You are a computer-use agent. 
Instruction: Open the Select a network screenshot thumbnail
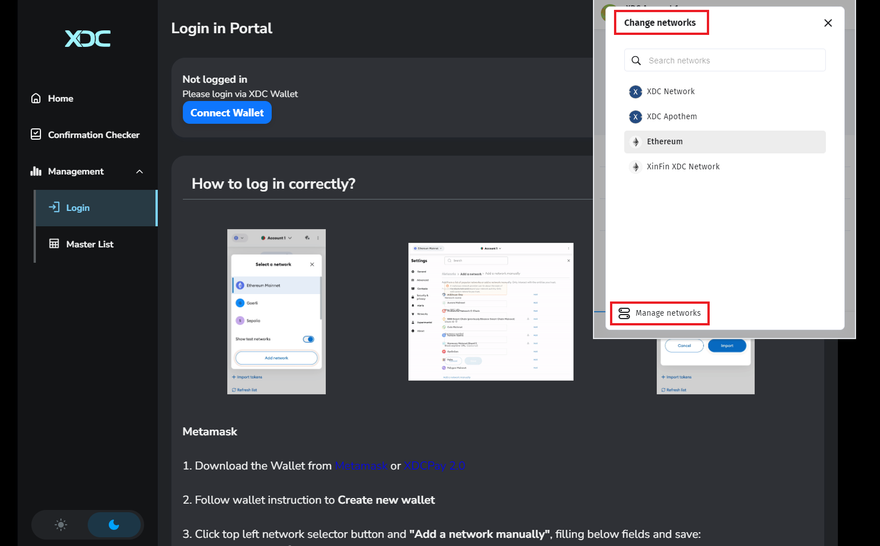[276, 312]
